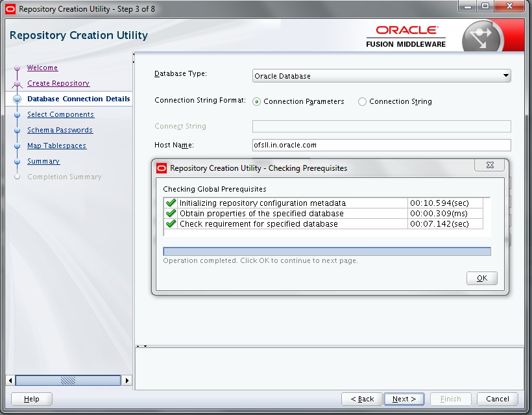The height and width of the screenshot is (415, 532).
Task: Click the time value 00:00.309(ms)
Action: 439,214
